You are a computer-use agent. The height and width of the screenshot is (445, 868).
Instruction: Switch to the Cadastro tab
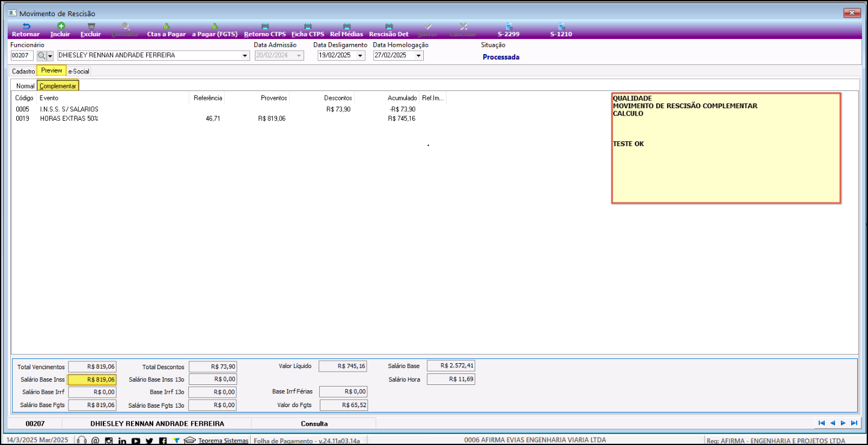click(23, 71)
